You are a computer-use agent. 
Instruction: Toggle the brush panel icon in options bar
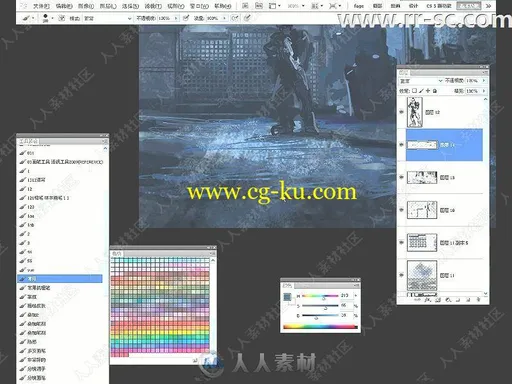(61, 18)
